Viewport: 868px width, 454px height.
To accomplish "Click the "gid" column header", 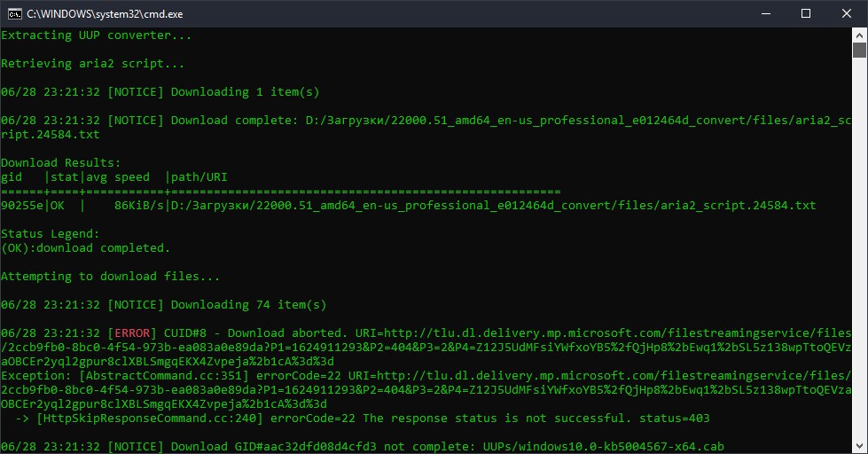I will coord(12,177).
